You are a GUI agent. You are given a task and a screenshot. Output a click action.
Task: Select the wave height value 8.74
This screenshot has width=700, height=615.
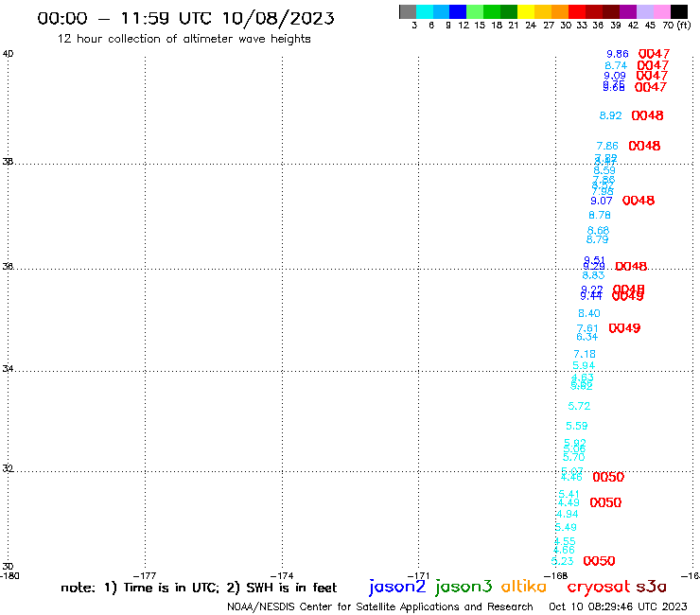(x=616, y=65)
